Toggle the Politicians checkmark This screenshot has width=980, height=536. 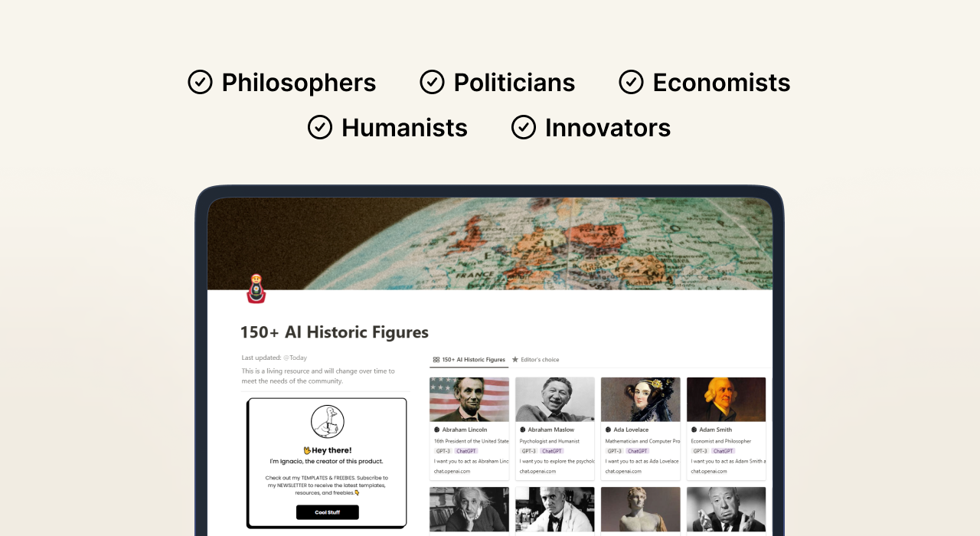click(x=432, y=81)
